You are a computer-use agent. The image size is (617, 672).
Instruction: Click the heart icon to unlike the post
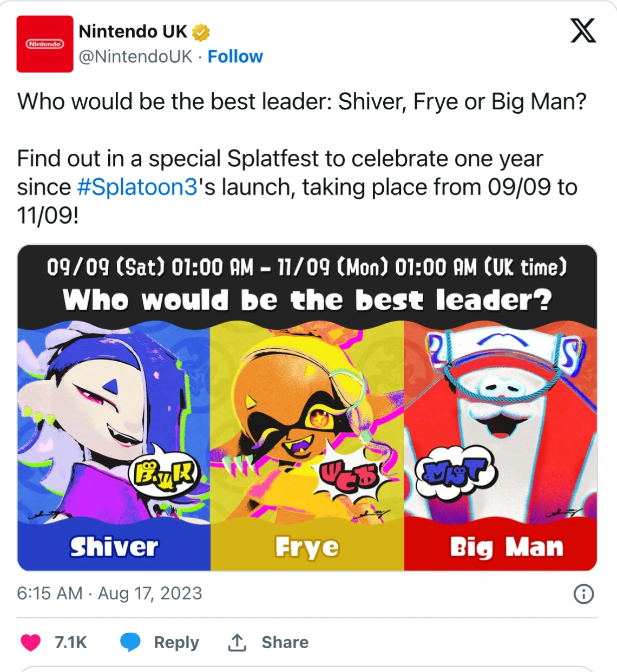click(31, 642)
